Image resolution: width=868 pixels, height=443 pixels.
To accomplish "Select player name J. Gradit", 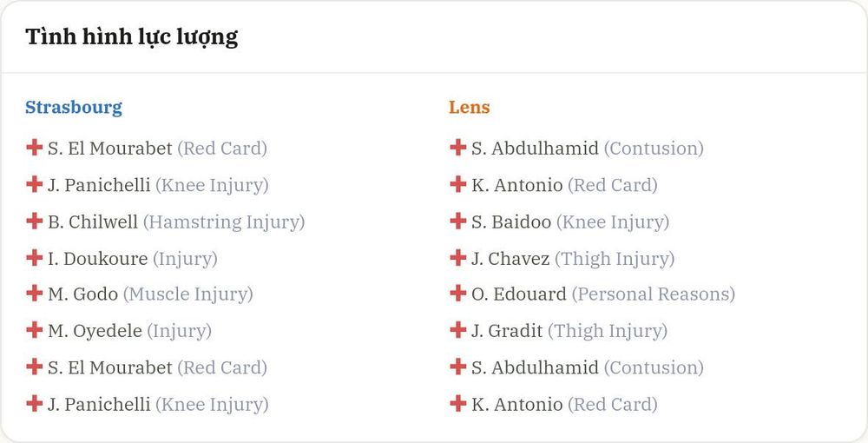I will pyautogui.click(x=507, y=331).
